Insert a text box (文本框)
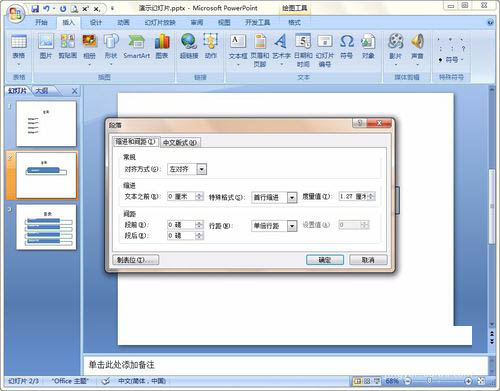The width and height of the screenshot is (500, 391). coord(238,50)
